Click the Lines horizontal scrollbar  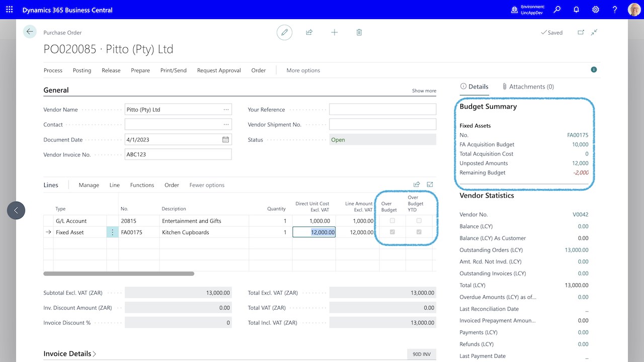119,274
